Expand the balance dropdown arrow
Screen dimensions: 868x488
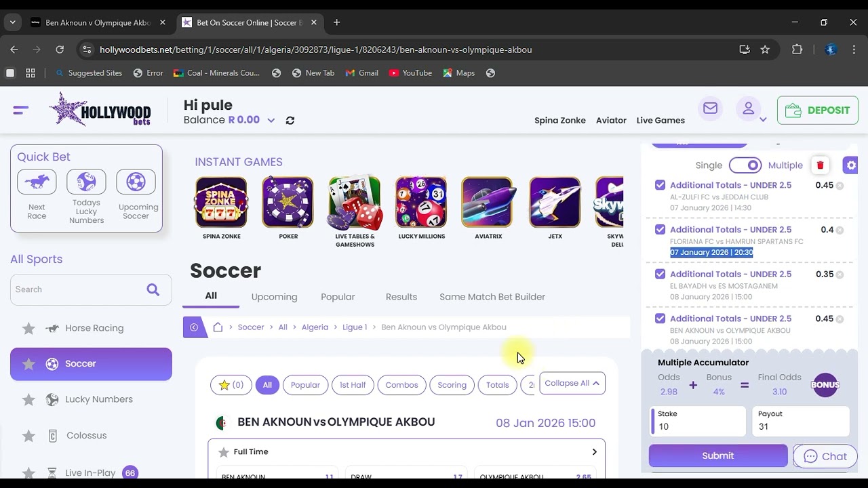271,121
